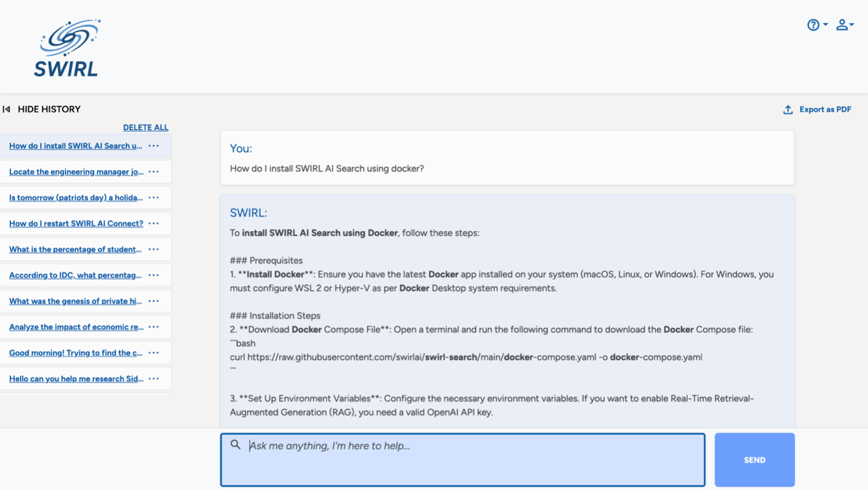Open options for 'What is the percentage' chat
The width and height of the screenshot is (868, 493).
coord(154,250)
